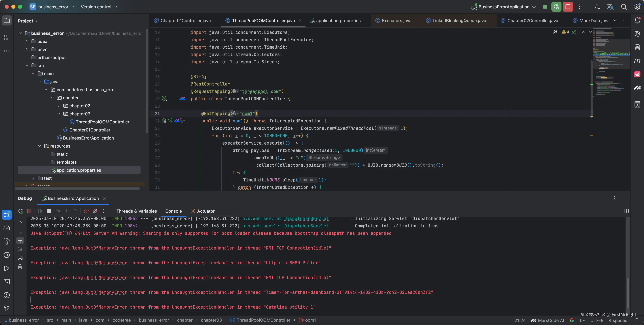Open BusinessErrorApplication run configuration dropdown

click(504, 7)
